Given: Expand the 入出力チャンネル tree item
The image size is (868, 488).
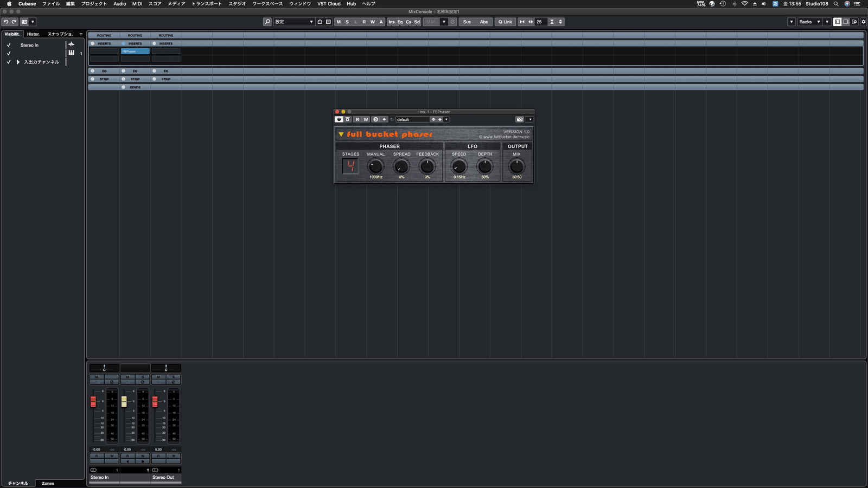Looking at the screenshot, I should click(18, 62).
